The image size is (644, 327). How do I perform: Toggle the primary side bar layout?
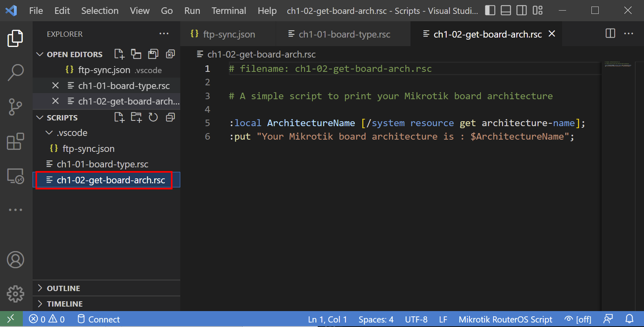tap(490, 11)
